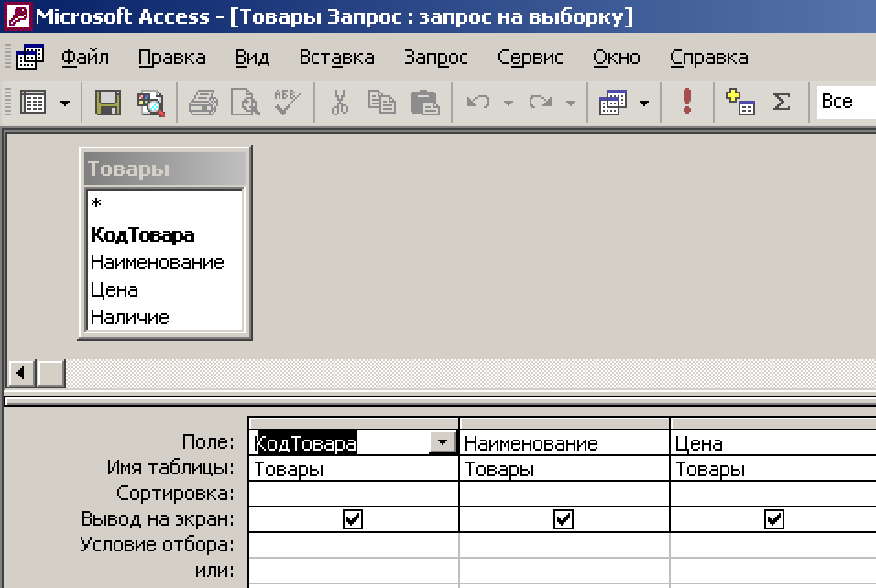The width and height of the screenshot is (876, 588).
Task: Click the left scroll arrow of the pane
Action: (21, 373)
